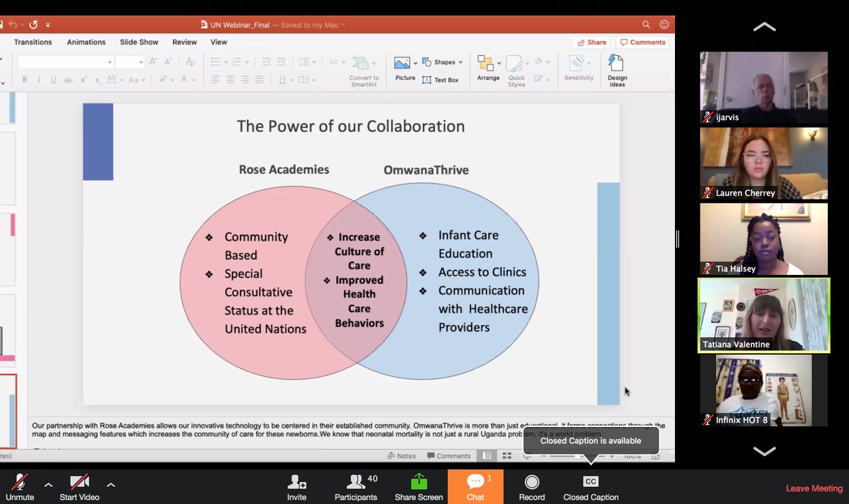Click Leave Meeting
849x504 pixels.
pos(814,488)
